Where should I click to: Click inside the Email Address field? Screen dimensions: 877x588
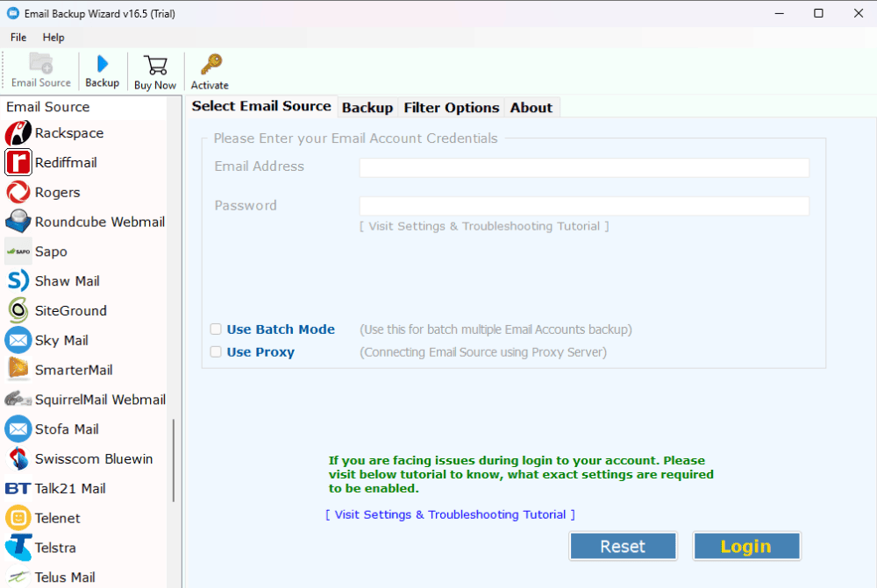(x=583, y=166)
